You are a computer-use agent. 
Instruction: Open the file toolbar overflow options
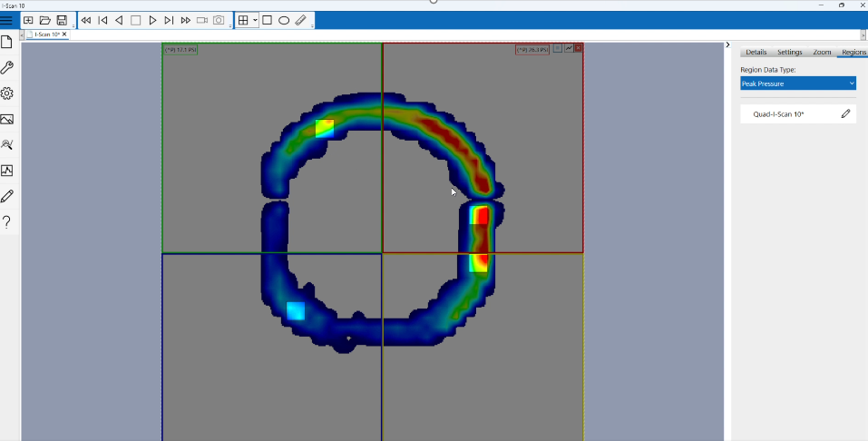[x=73, y=26]
